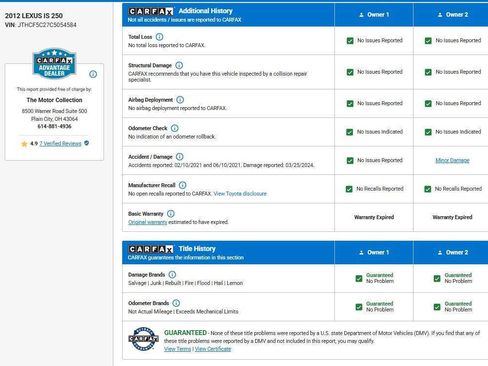Click the VIN number text
488x366 pixels.
pyautogui.click(x=47, y=25)
